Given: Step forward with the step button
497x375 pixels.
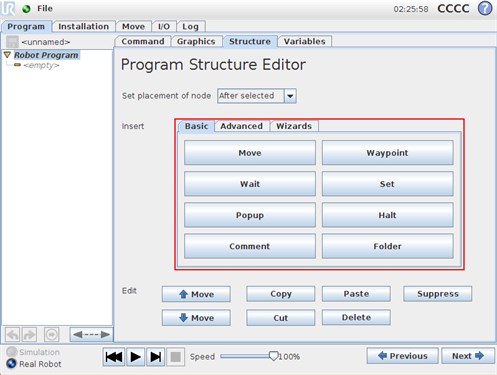Looking at the screenshot, I should pos(155,357).
